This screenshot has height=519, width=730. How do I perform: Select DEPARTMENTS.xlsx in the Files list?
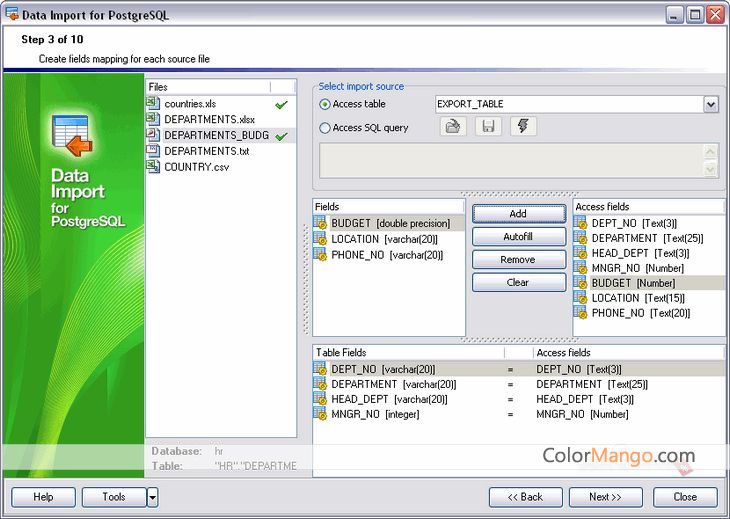coord(209,120)
